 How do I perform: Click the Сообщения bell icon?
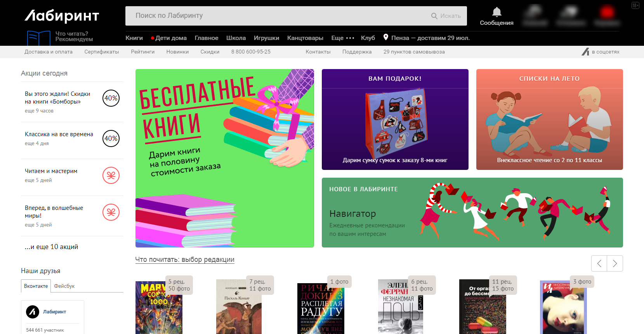click(x=496, y=12)
